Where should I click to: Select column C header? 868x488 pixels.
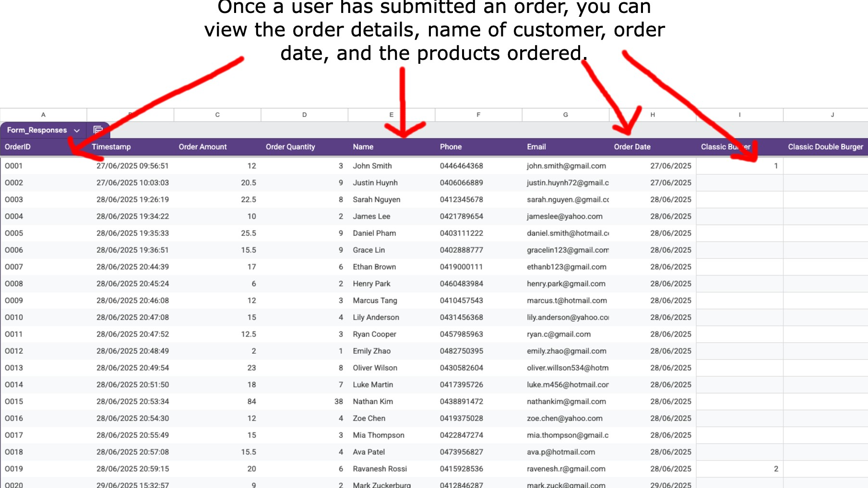[217, 115]
